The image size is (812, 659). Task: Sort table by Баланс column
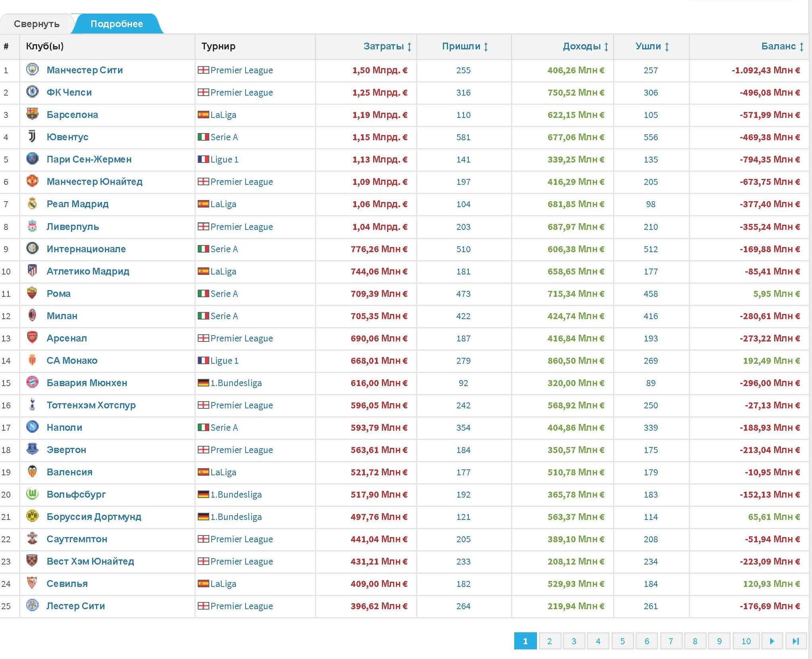point(783,46)
